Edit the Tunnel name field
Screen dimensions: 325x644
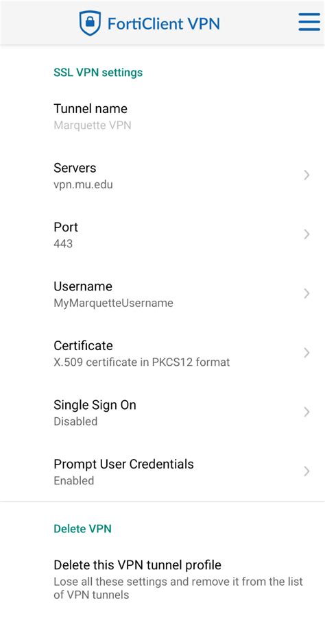[162, 116]
